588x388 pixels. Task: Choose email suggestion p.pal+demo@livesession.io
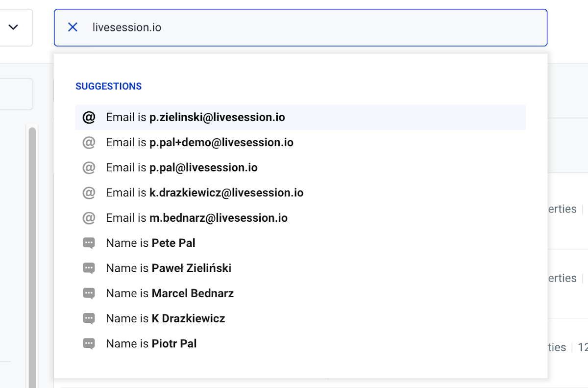[x=221, y=143]
